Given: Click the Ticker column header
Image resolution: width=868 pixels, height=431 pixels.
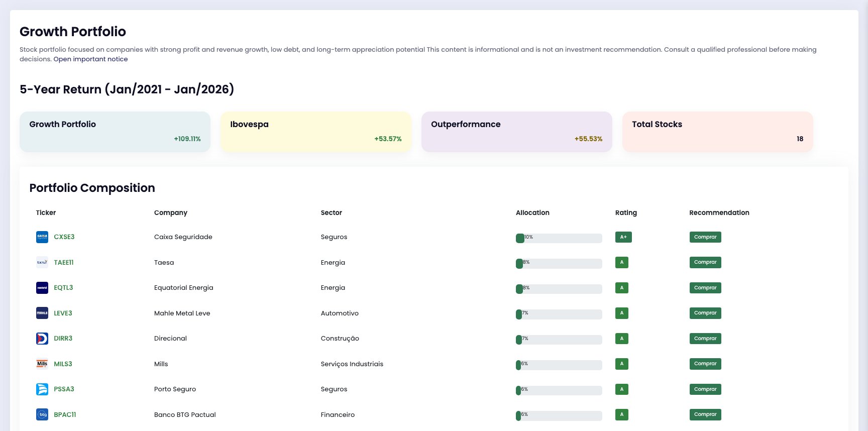Looking at the screenshot, I should pyautogui.click(x=46, y=213).
